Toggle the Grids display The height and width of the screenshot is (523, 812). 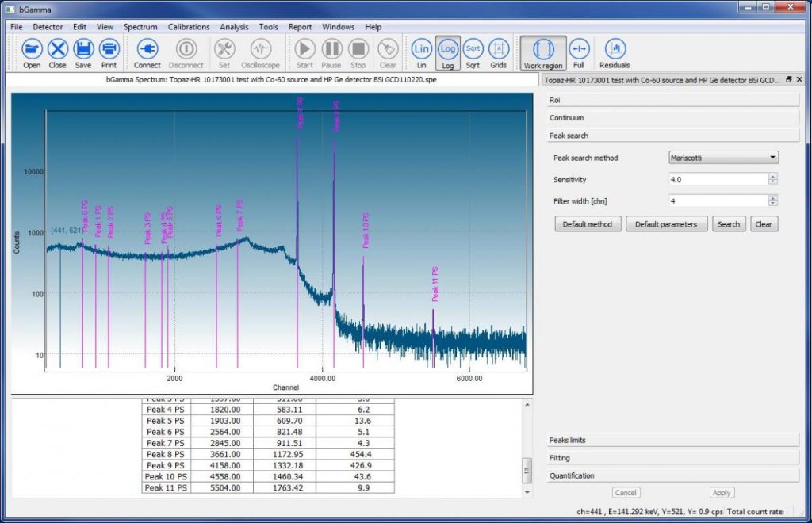point(498,50)
